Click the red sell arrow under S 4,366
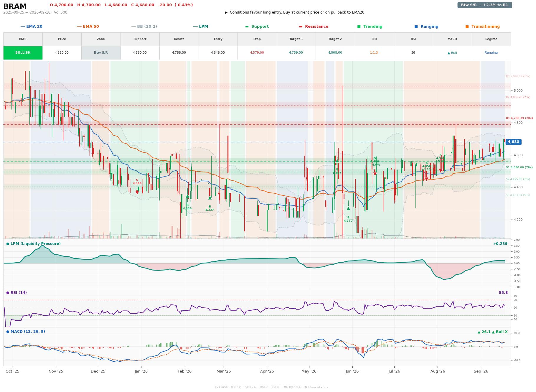Image resolution: width=536 pixels, height=392 pixels. point(137,192)
